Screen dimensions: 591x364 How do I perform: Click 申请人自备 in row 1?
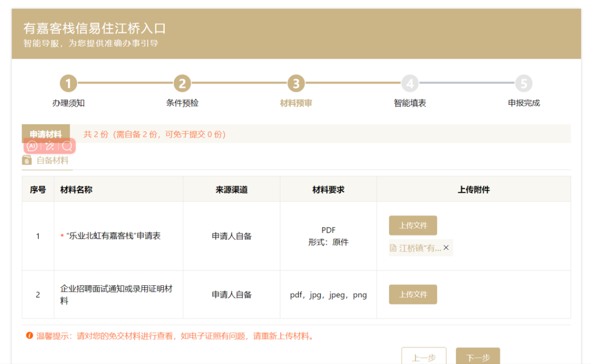[x=231, y=236]
